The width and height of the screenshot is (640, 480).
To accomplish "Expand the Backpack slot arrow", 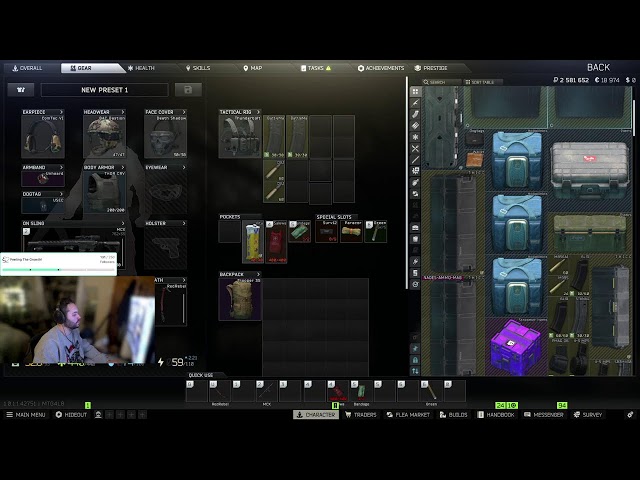I will [x=258, y=274].
